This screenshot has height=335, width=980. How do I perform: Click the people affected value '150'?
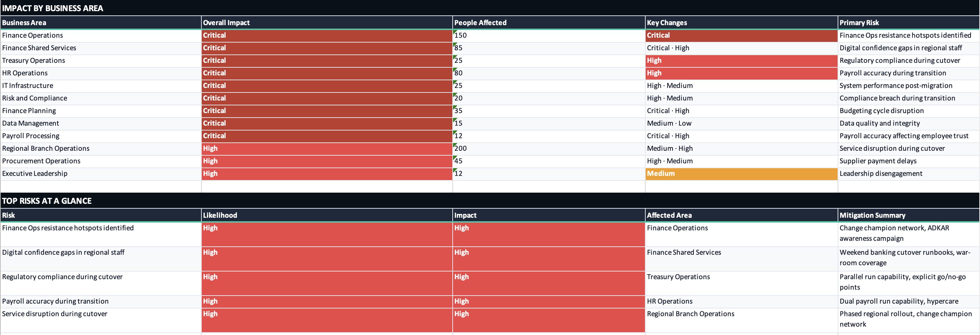coord(549,35)
